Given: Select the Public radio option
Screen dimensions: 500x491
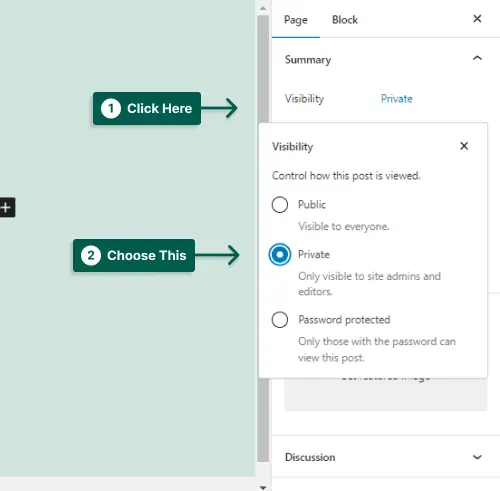Looking at the screenshot, I should (x=280, y=204).
